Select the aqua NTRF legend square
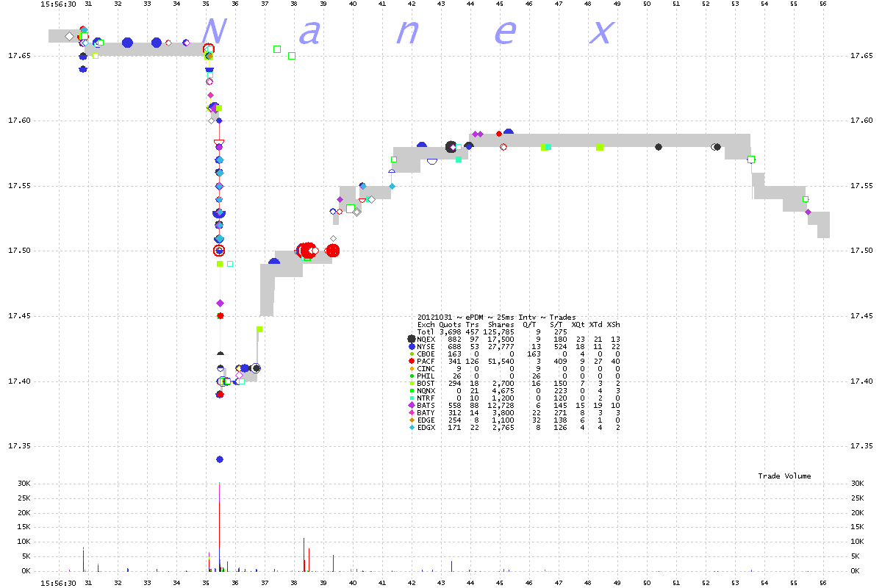Image resolution: width=882 pixels, height=588 pixels. (411, 398)
